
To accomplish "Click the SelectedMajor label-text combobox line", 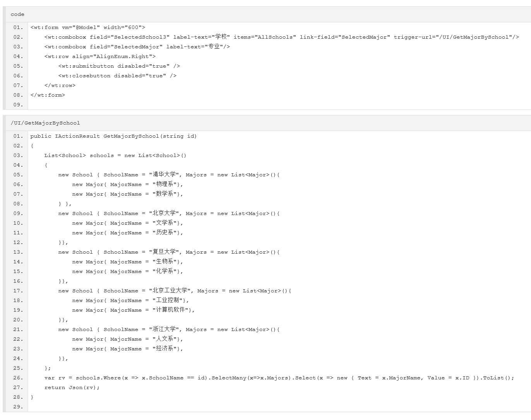I will tap(137, 47).
